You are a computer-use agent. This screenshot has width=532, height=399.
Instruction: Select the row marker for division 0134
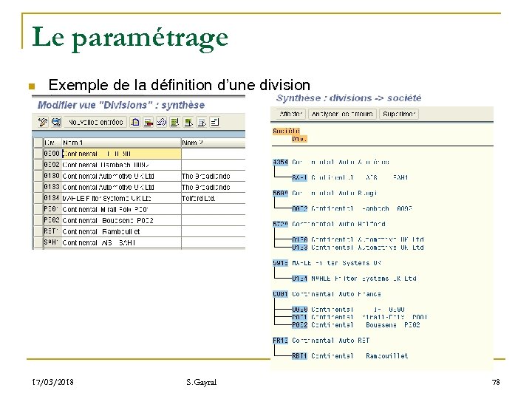38,198
